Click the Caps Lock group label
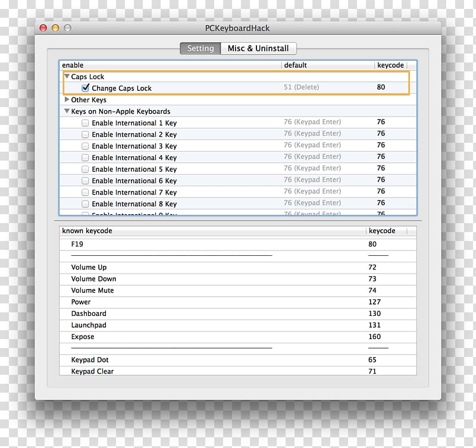 coord(87,77)
